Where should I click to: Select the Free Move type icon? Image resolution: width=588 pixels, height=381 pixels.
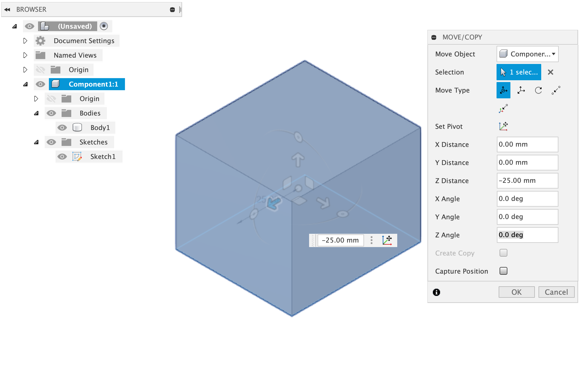pos(503,90)
